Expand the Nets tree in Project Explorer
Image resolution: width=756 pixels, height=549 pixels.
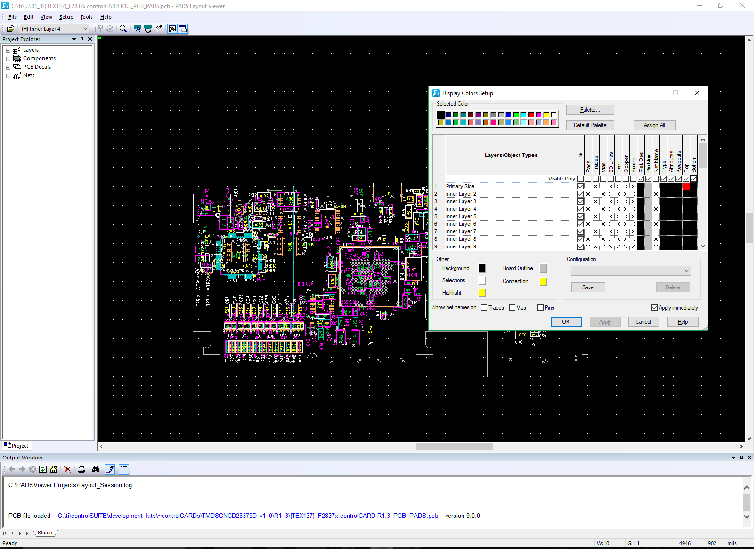pyautogui.click(x=8, y=75)
